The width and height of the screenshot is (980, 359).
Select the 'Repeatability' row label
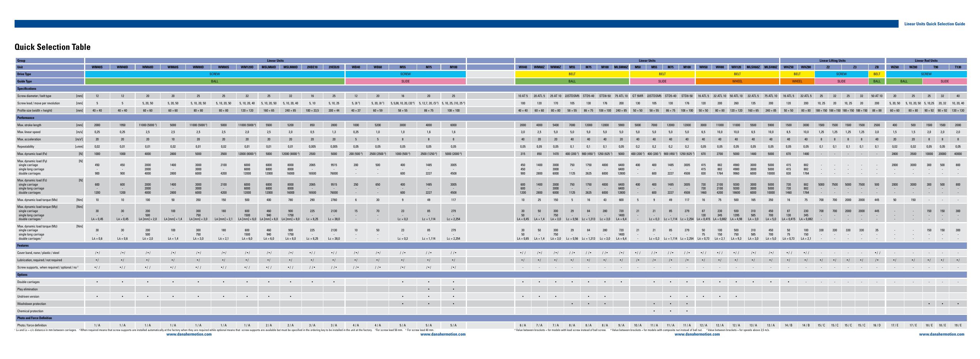pyautogui.click(x=25, y=147)
